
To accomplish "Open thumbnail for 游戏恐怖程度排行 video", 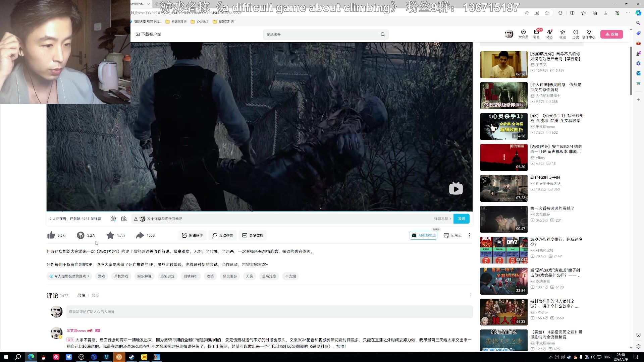I will pyautogui.click(x=504, y=250).
